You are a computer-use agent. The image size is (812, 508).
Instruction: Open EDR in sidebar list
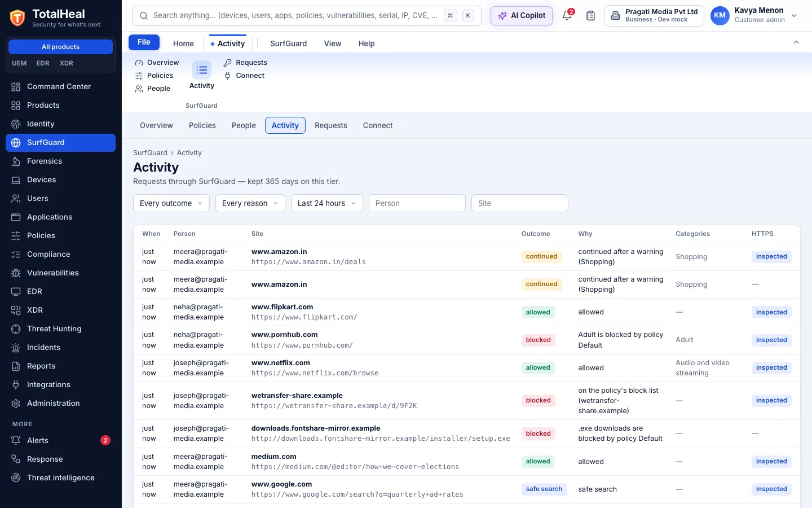point(60,291)
